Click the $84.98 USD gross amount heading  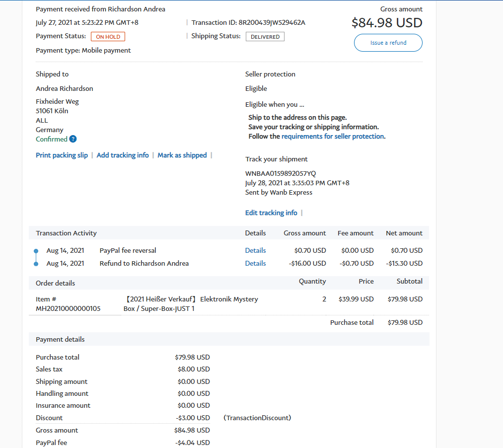coord(386,23)
